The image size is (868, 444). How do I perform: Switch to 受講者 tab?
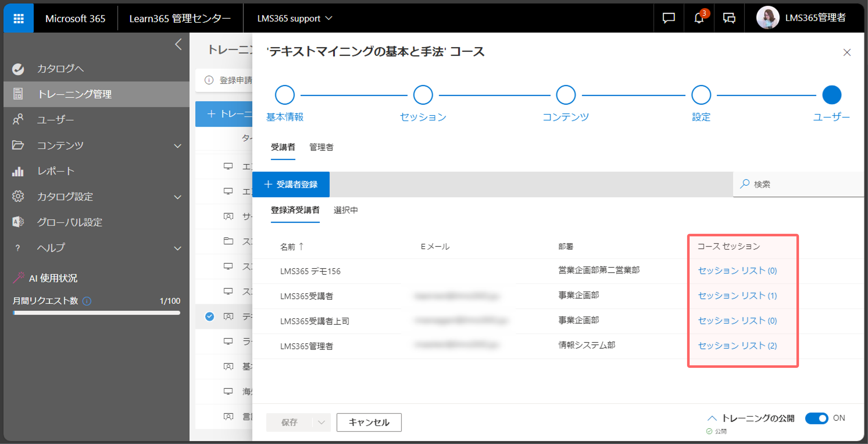283,147
